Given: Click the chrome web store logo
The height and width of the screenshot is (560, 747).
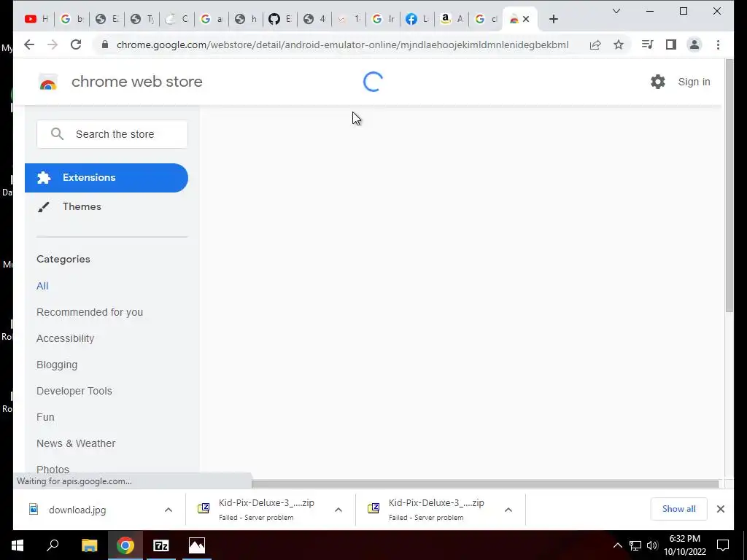Looking at the screenshot, I should click(48, 82).
